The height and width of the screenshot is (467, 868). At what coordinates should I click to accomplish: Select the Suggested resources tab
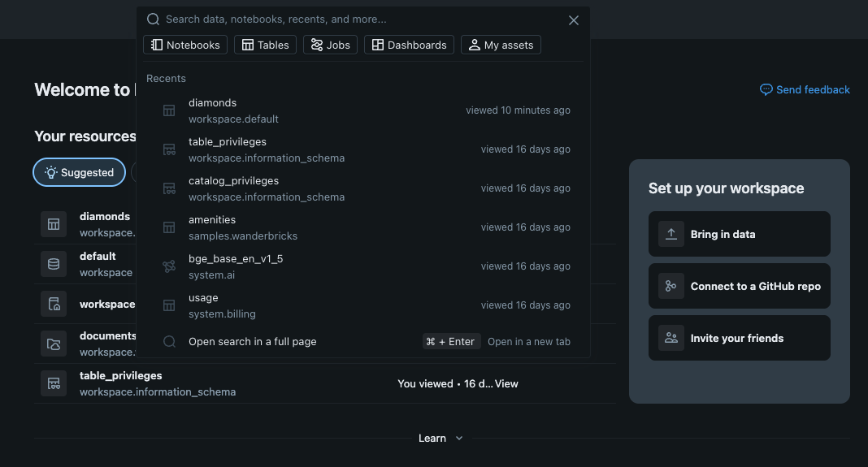tap(79, 172)
